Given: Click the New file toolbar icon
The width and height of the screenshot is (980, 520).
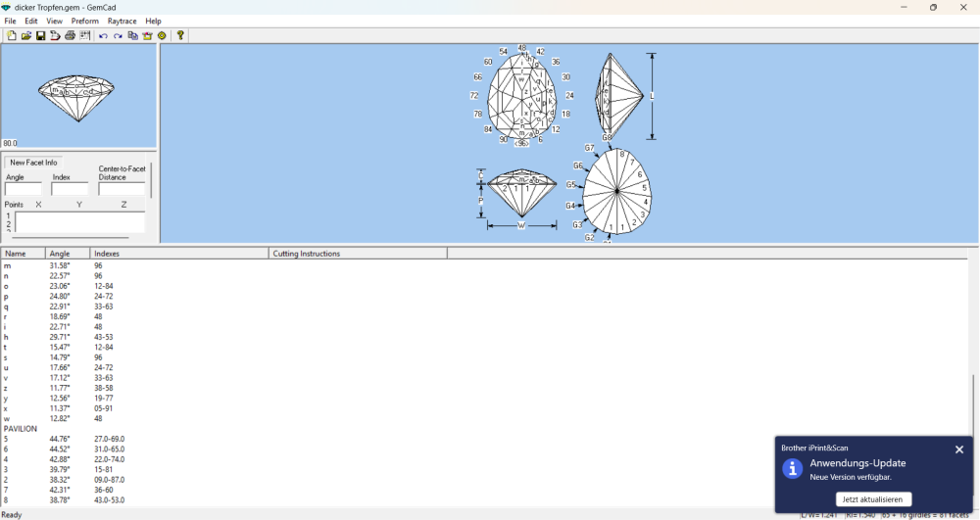Looking at the screenshot, I should tap(12, 36).
